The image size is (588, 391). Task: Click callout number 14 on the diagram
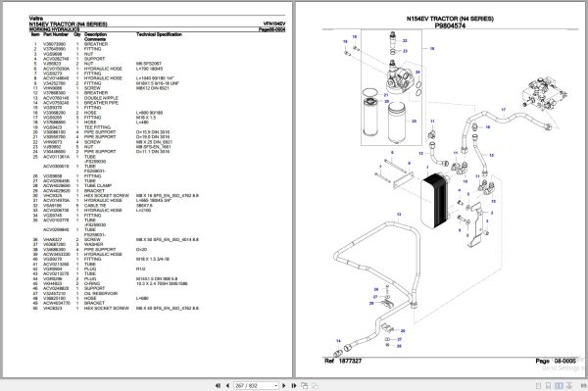338,341
